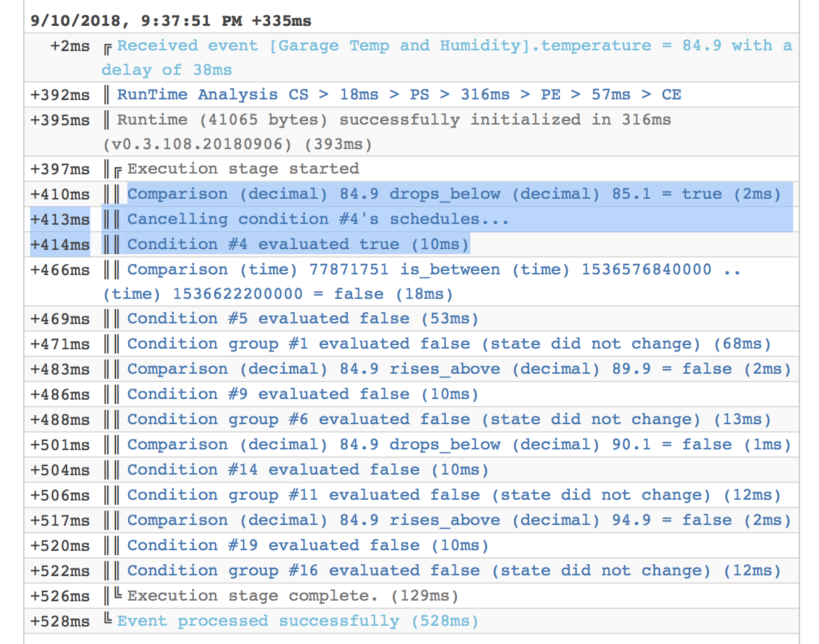819x644 pixels.
Task: Click Condition group #11 evaluated false line
Action: coord(454,495)
